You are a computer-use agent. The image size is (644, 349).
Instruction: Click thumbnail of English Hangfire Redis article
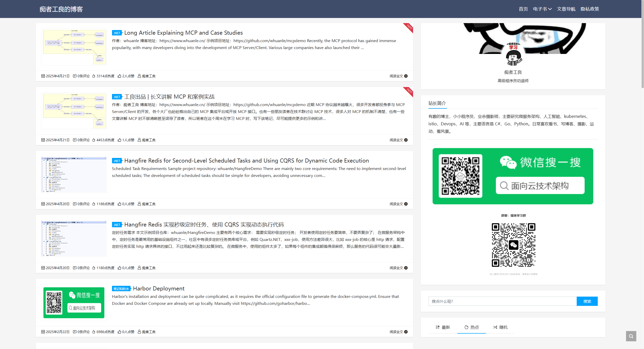pos(74,174)
